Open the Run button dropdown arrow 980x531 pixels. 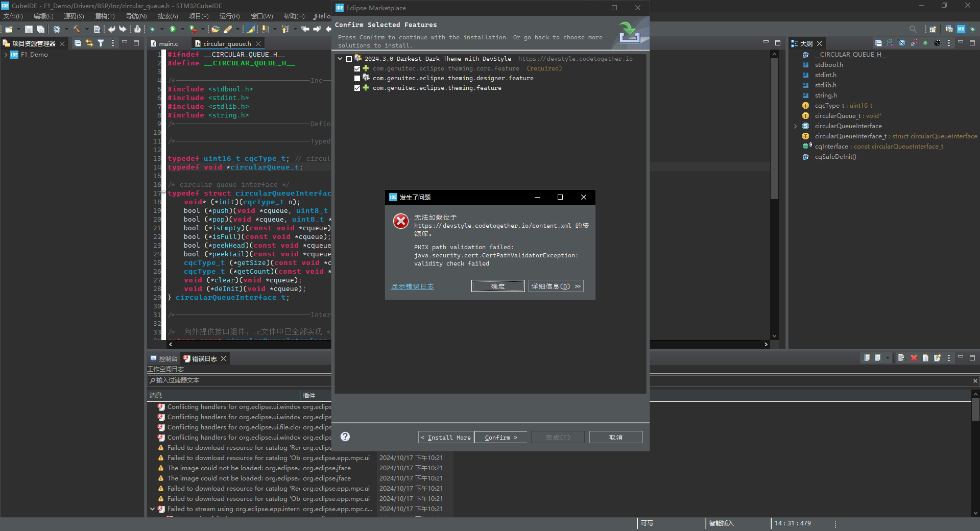click(182, 29)
